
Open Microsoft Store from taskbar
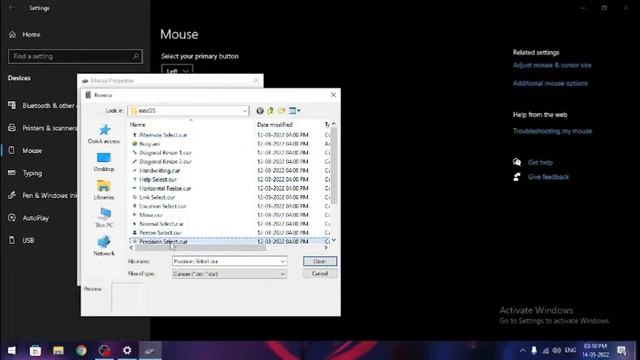35,350
